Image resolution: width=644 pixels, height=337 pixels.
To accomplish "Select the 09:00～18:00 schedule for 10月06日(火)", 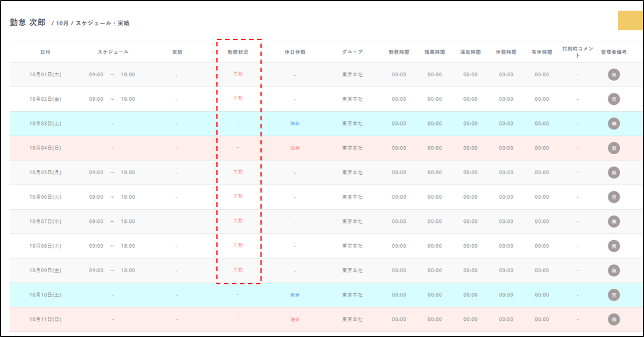I will click(x=112, y=197).
